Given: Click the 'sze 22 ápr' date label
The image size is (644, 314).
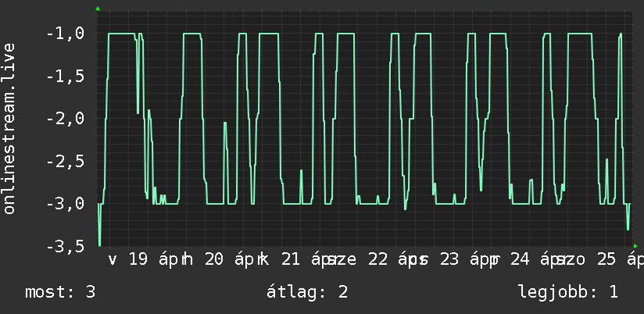Looking at the screenshot, I should 375,260.
